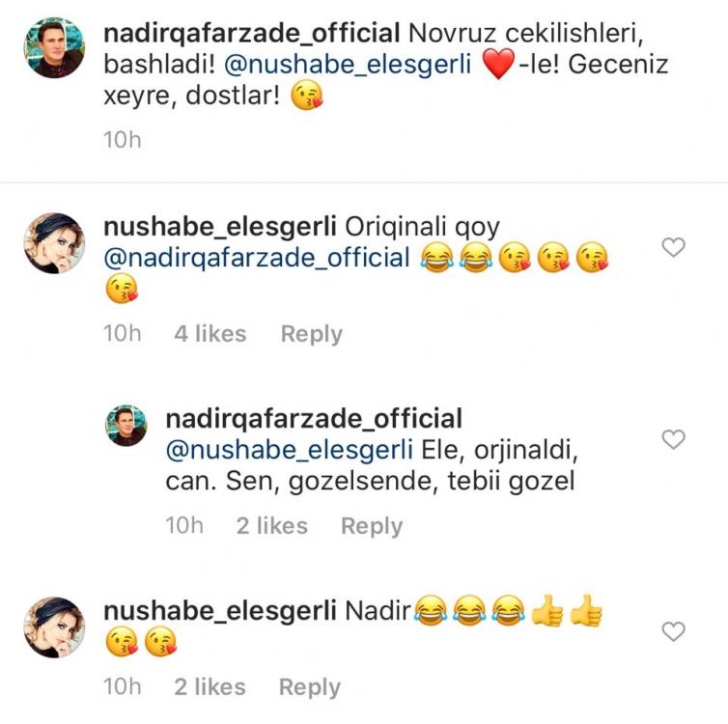This screenshot has width=728, height=724.
Task: Tap @nushabe_elesgerli mention before 'Ele, orjinaldi'
Action: [x=290, y=450]
